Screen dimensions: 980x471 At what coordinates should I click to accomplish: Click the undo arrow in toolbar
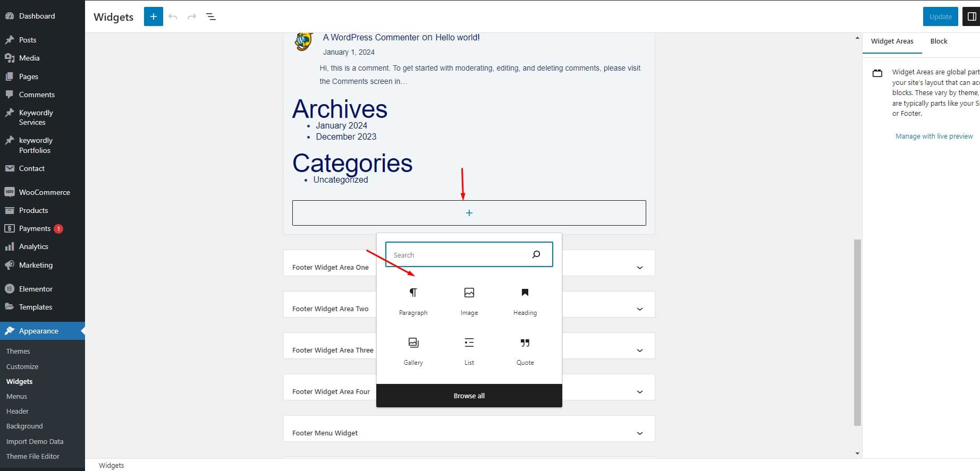pyautogui.click(x=173, y=17)
